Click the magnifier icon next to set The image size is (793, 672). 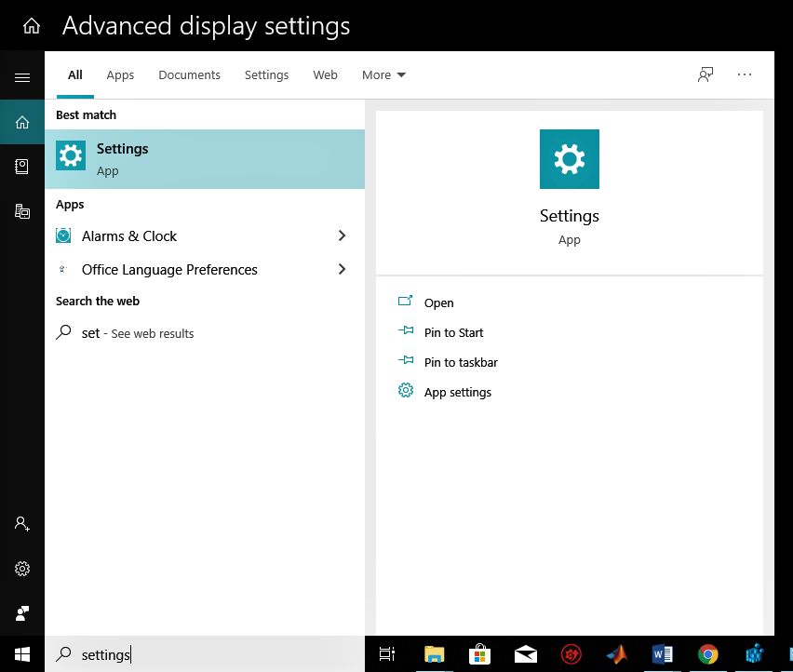coord(63,332)
